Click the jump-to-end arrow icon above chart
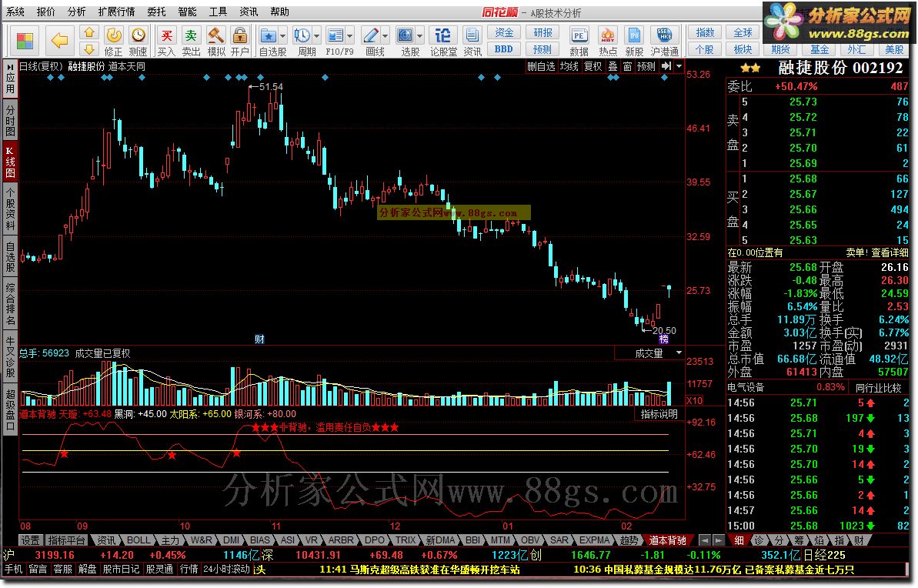This screenshot has width=918, height=588. [x=666, y=67]
